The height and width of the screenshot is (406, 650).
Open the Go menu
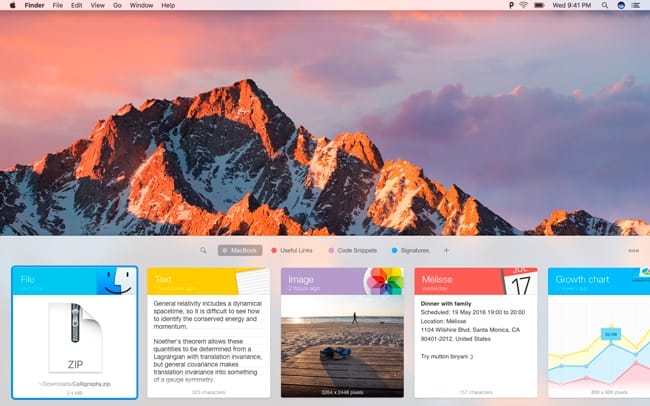tap(117, 6)
